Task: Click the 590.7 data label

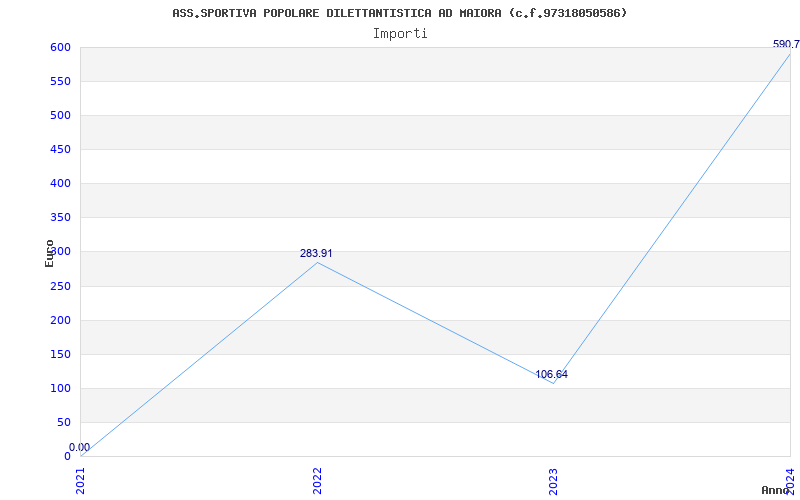Action: [x=786, y=44]
